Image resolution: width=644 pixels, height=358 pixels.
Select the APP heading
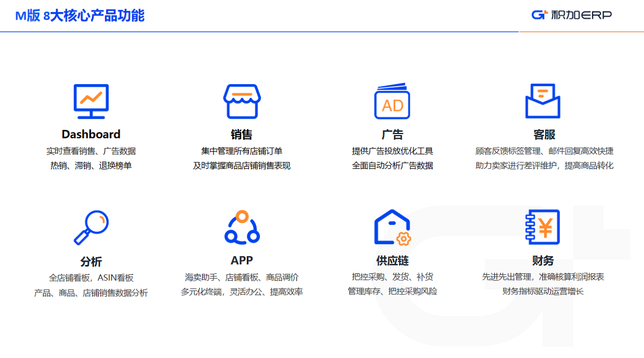point(242,260)
